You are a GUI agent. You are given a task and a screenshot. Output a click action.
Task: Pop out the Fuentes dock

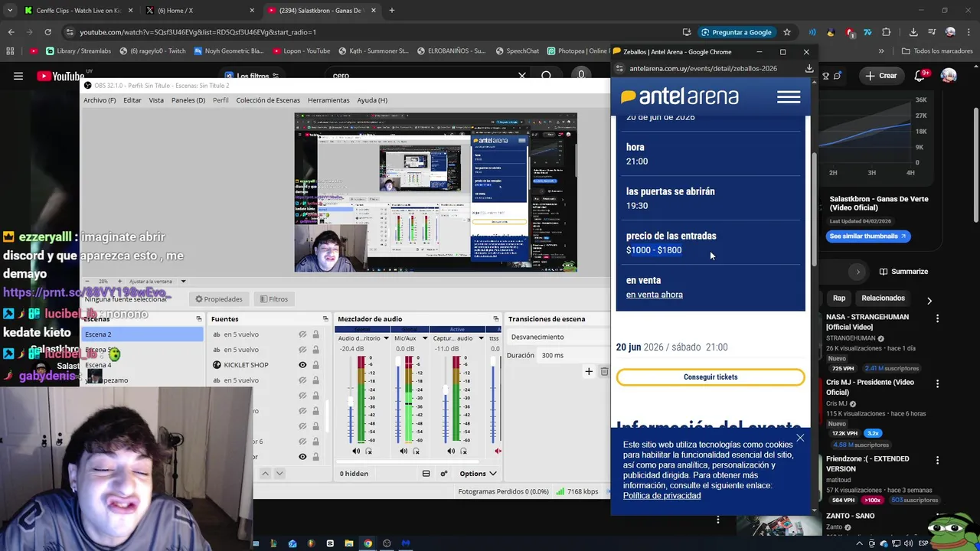pyautogui.click(x=325, y=319)
